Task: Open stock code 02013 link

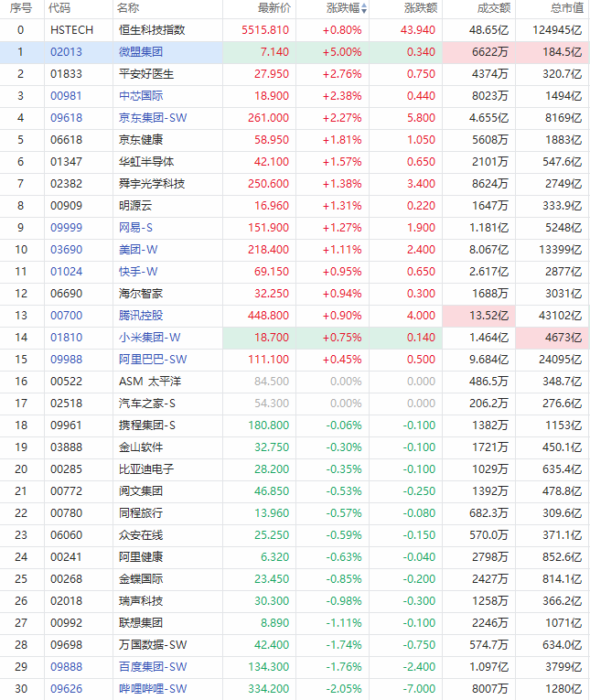Action: (66, 52)
